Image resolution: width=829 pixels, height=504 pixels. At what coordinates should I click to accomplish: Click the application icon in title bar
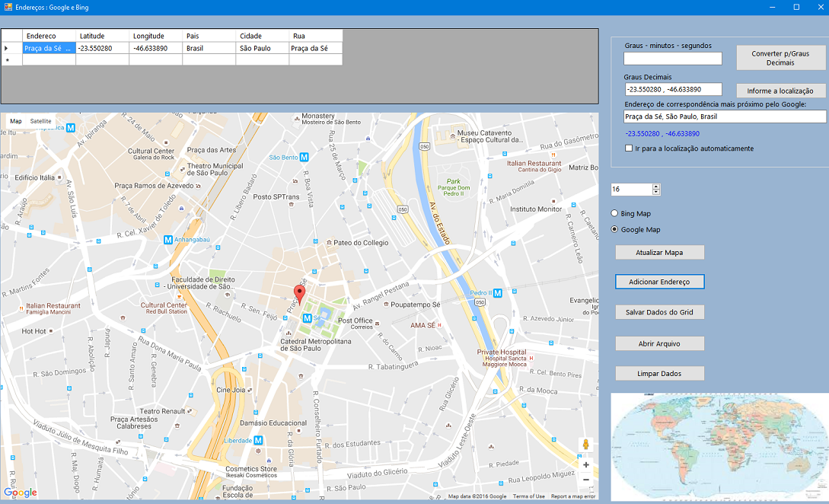8,7
